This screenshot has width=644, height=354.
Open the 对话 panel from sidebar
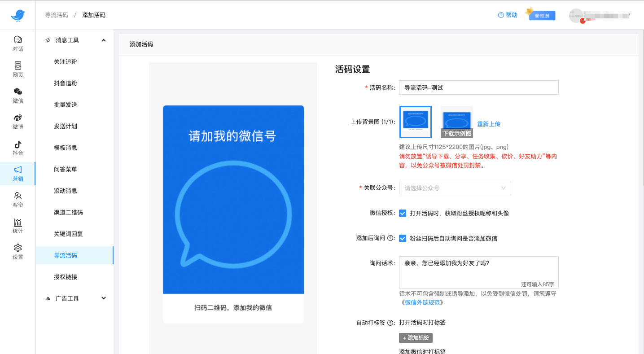pos(18,44)
